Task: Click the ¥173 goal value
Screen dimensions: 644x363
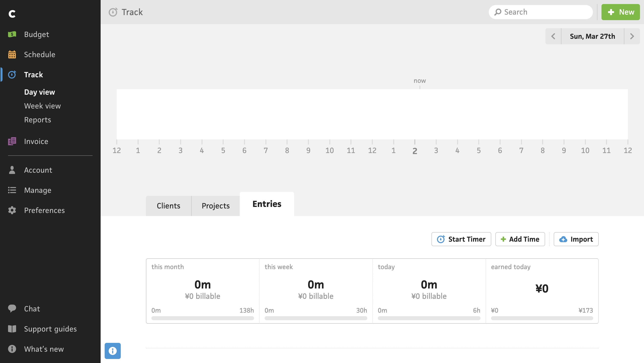Action: pos(586,310)
